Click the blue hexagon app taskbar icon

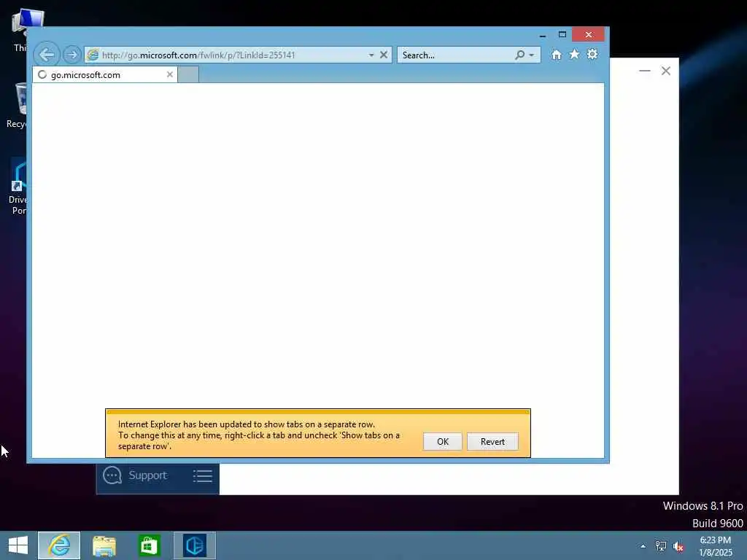tap(195, 545)
